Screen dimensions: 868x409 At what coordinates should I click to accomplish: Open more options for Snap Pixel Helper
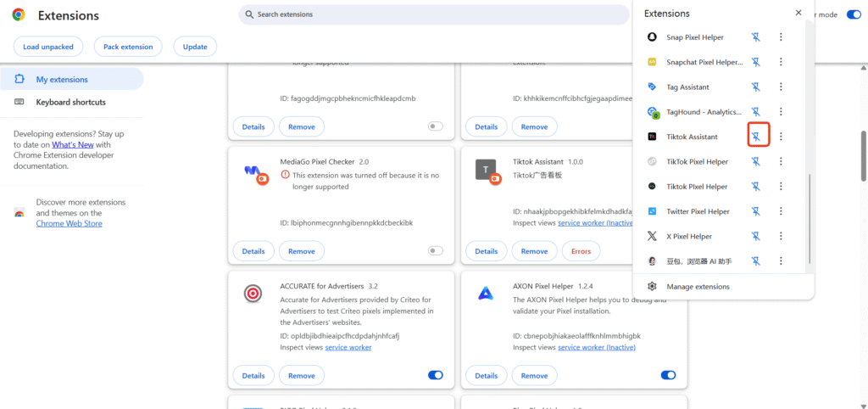781,37
